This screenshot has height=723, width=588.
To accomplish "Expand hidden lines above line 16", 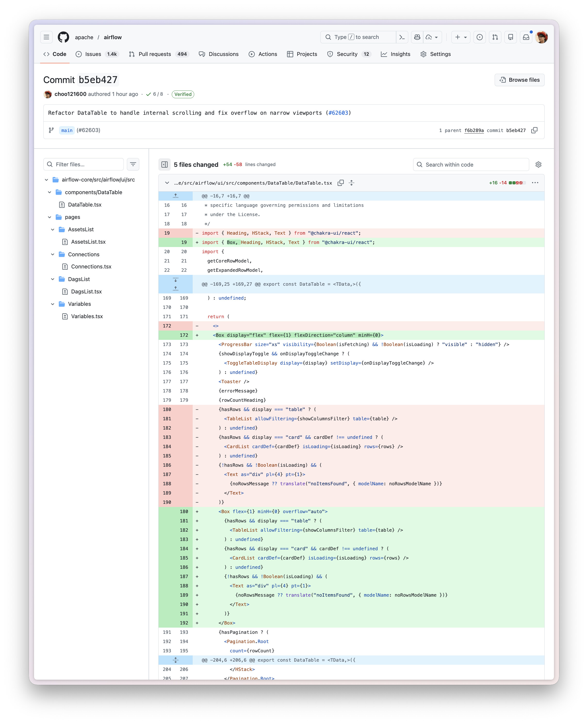I will click(175, 196).
